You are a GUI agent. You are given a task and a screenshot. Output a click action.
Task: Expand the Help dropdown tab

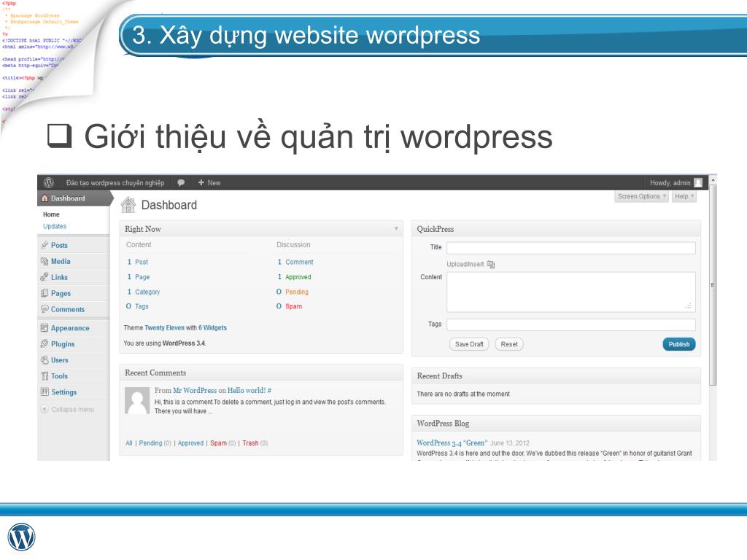(684, 196)
